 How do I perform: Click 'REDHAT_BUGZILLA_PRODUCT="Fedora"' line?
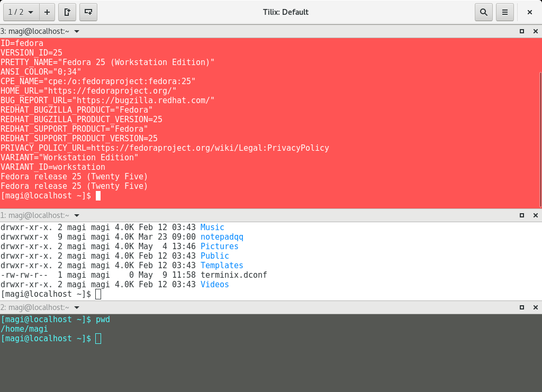tap(77, 110)
